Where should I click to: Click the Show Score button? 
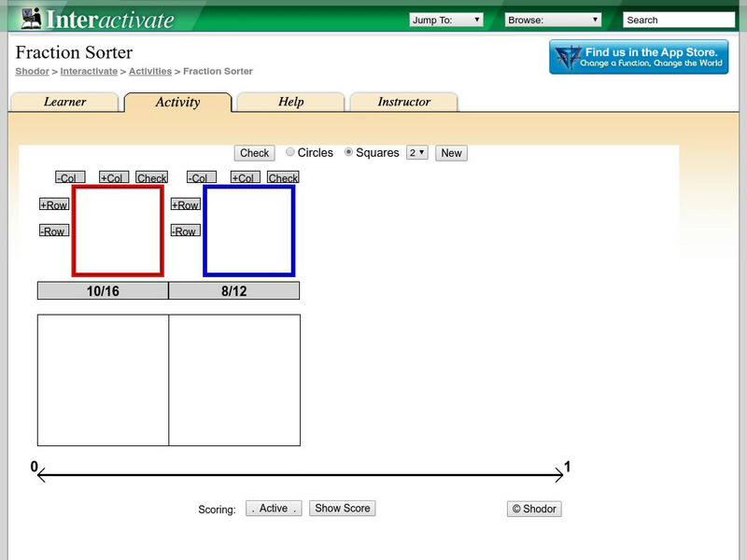click(x=342, y=508)
